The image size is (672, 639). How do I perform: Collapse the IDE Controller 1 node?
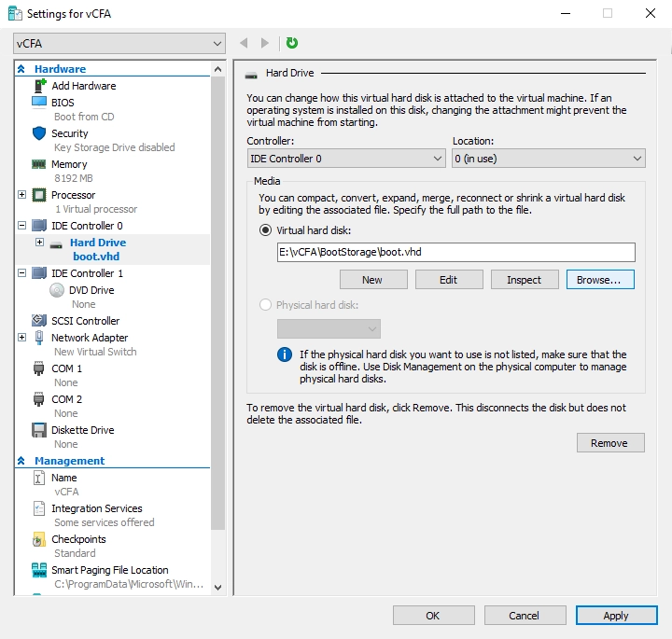[x=21, y=272]
